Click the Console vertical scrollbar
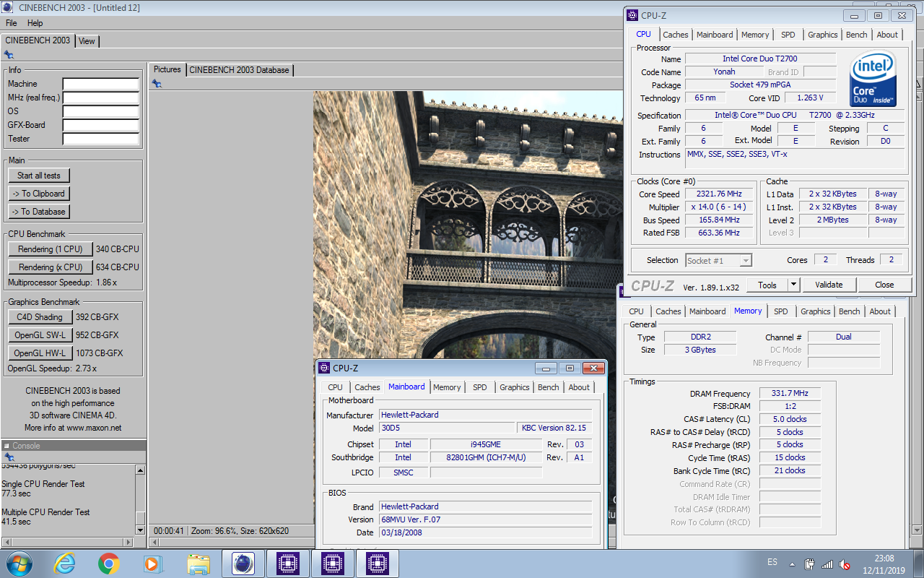Image resolution: width=924 pixels, height=578 pixels. click(141, 500)
